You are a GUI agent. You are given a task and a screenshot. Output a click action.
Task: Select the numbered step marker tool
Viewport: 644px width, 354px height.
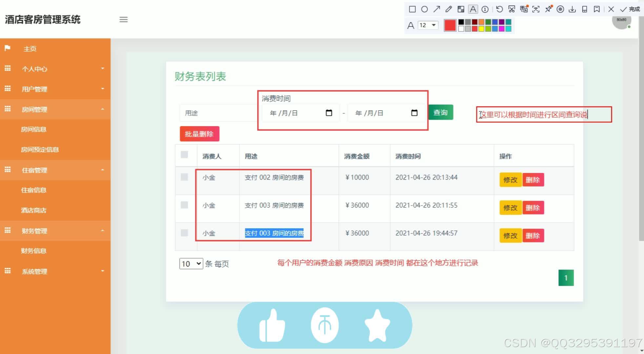pyautogui.click(x=485, y=9)
